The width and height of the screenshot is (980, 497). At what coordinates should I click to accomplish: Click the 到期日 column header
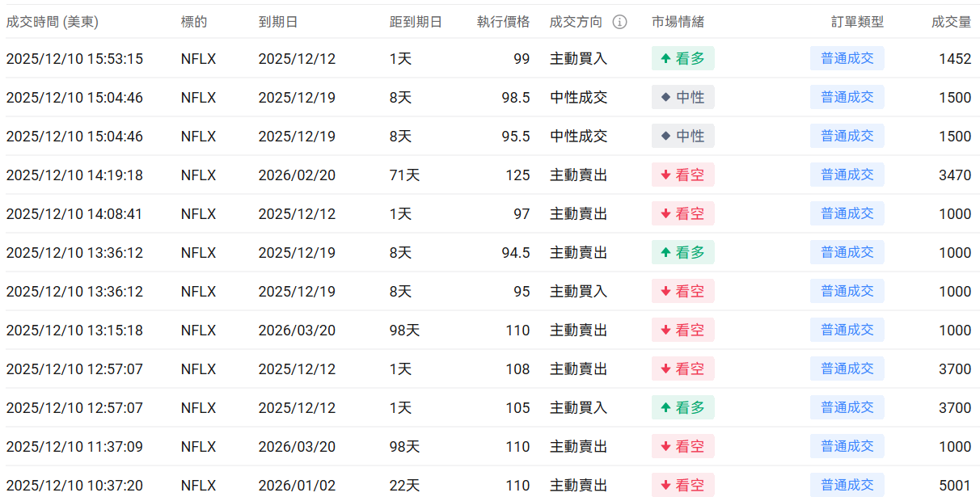click(278, 22)
